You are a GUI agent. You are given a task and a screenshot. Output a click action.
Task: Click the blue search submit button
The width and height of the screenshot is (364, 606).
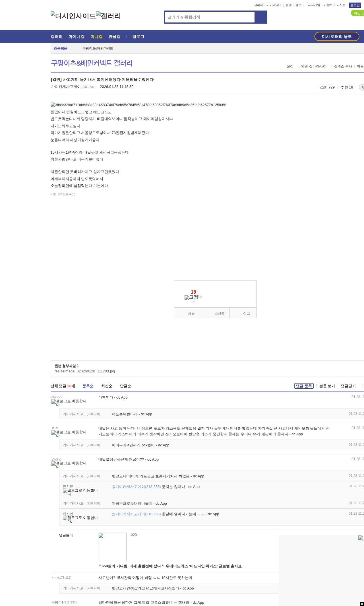point(261,17)
